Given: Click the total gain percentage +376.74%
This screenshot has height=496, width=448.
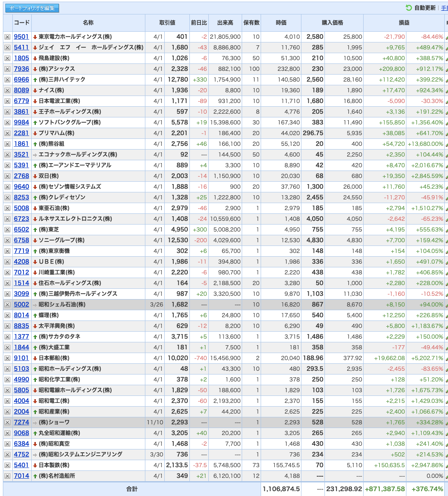Looking at the screenshot, I should [428, 489].
